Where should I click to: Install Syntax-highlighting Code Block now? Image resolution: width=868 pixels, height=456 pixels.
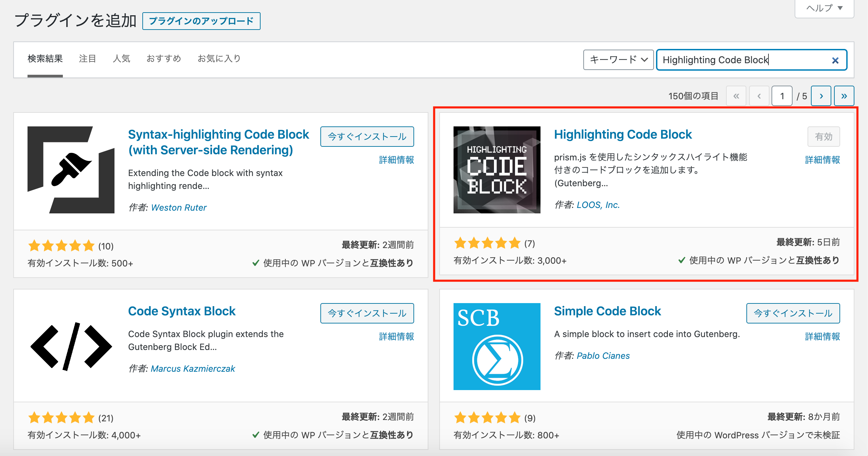click(367, 137)
